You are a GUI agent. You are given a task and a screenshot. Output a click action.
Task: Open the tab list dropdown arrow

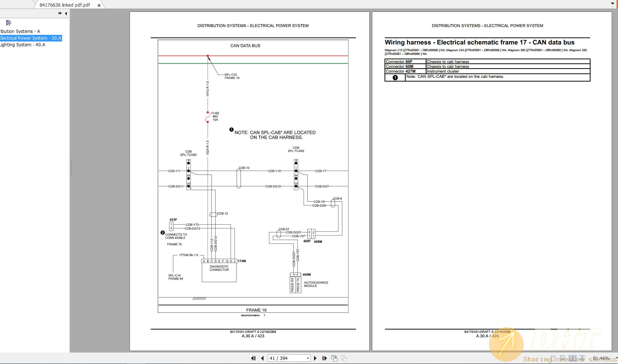point(612,4)
